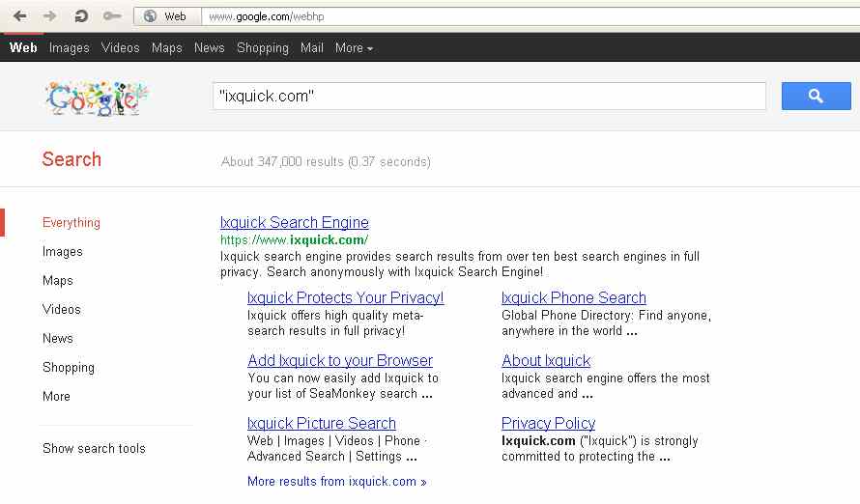Click the blue magnifier search button
Screen dimensions: 860x504
(817, 96)
